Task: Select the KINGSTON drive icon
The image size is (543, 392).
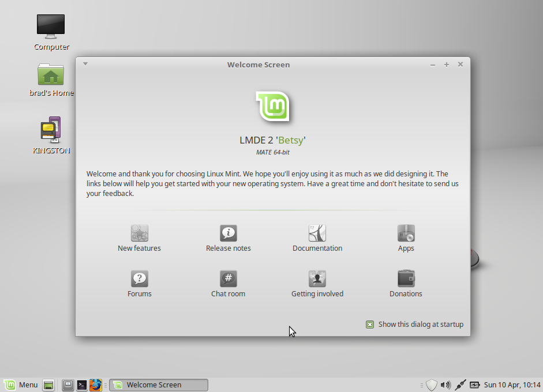Action: coord(51,130)
